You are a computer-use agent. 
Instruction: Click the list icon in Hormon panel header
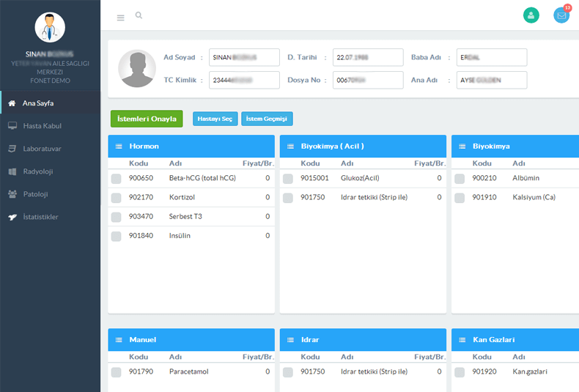[x=118, y=147]
